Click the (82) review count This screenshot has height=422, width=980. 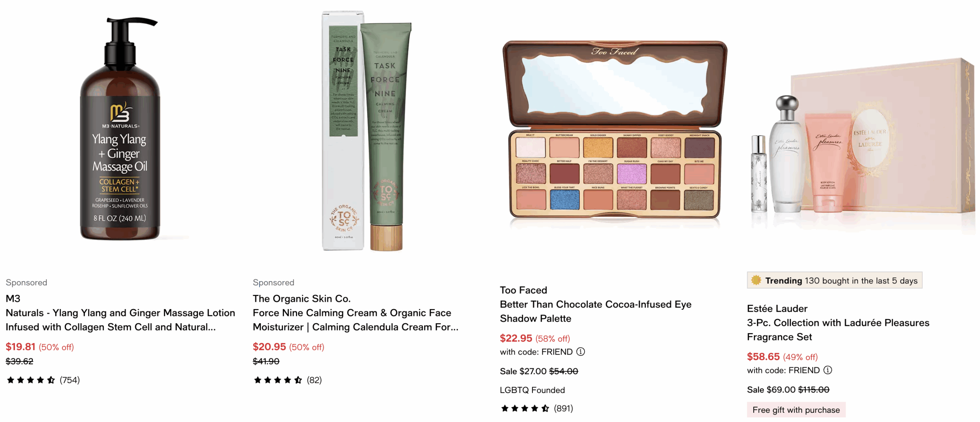314,380
